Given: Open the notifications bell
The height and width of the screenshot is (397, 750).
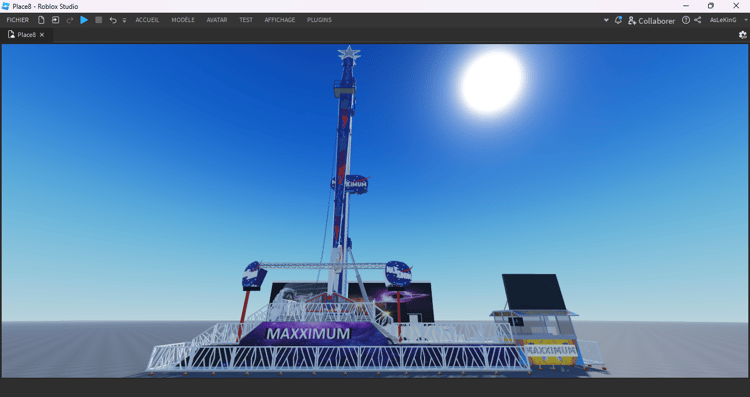Looking at the screenshot, I should (618, 20).
